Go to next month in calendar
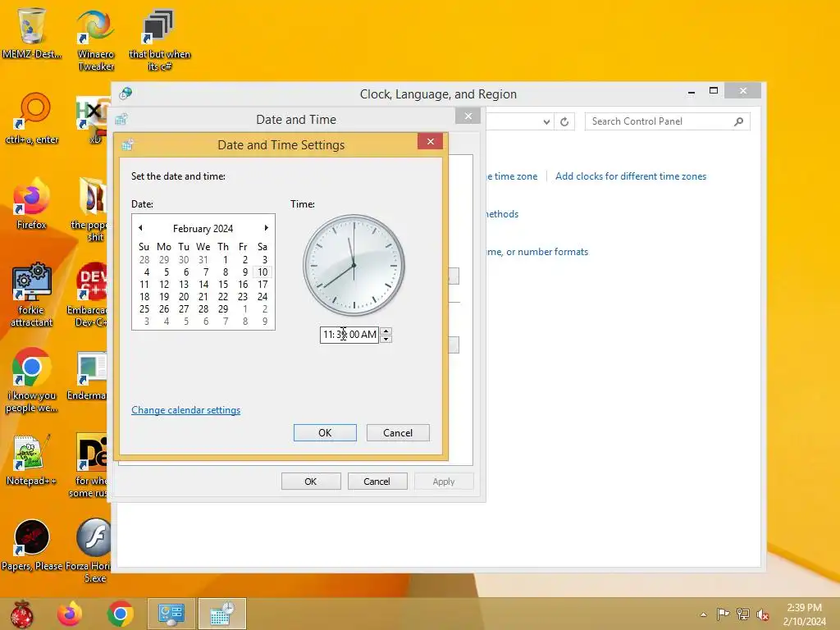Viewport: 840px width, 630px height. 266,228
